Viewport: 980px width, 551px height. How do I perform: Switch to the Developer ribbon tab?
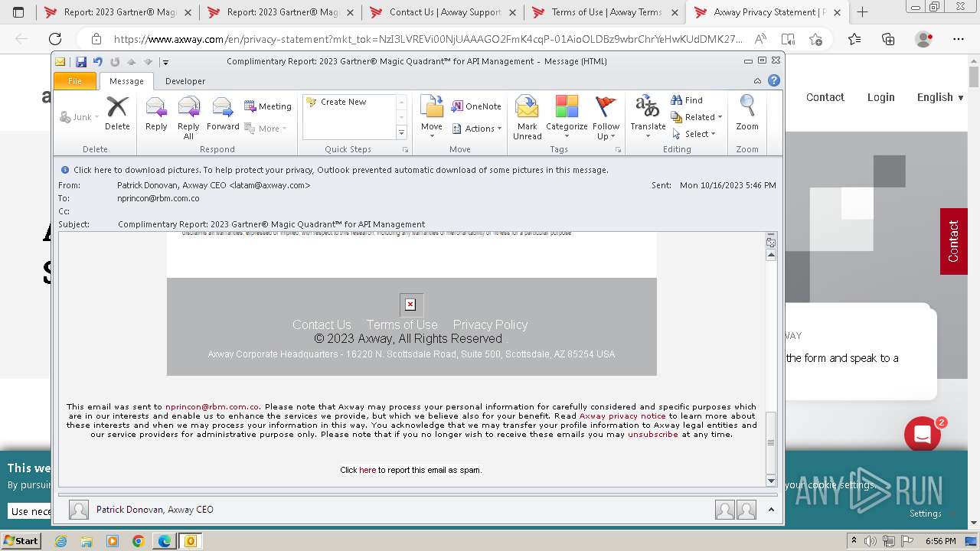(185, 81)
